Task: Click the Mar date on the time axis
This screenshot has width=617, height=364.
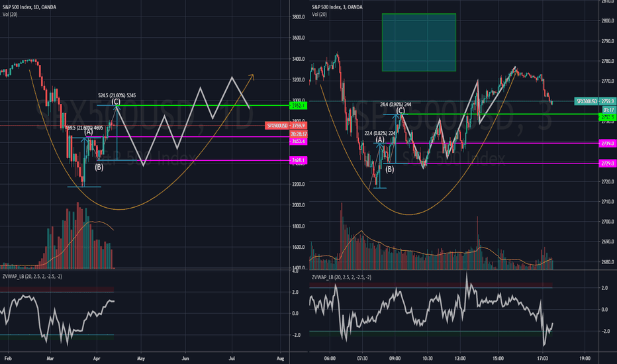Action: click(x=50, y=359)
